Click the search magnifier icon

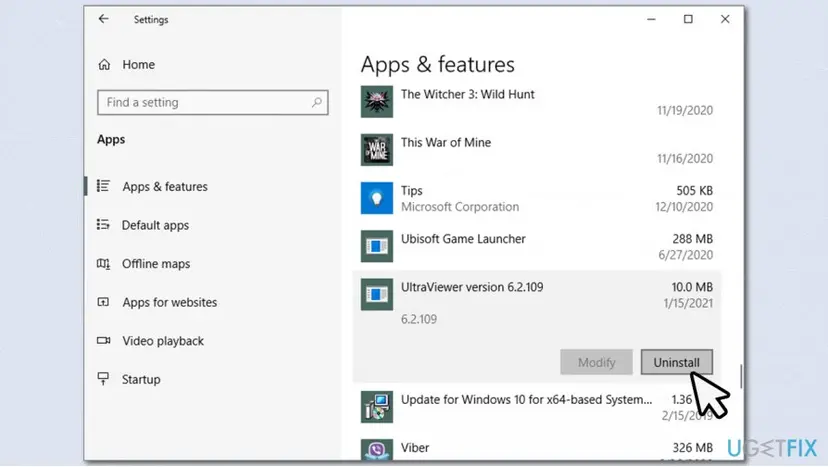click(316, 102)
